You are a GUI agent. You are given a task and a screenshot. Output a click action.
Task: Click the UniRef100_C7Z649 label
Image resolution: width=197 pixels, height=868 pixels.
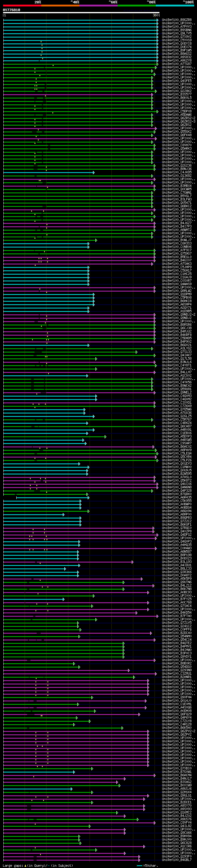(177, 406)
